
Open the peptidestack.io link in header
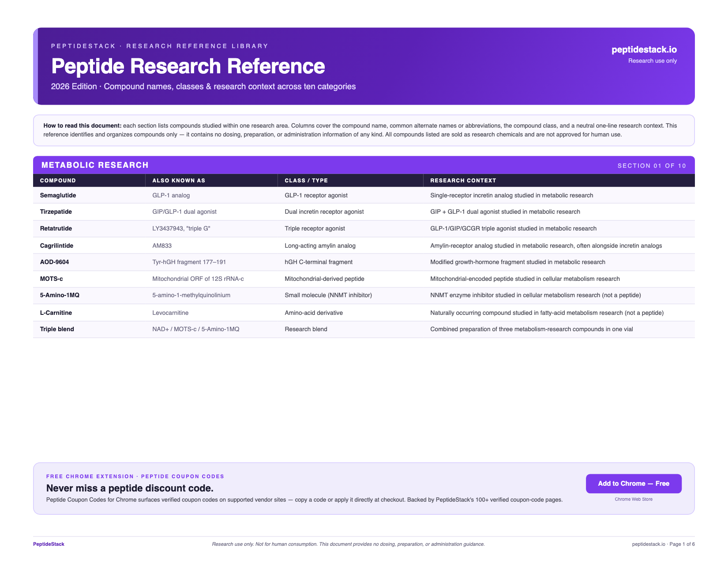pyautogui.click(x=644, y=50)
